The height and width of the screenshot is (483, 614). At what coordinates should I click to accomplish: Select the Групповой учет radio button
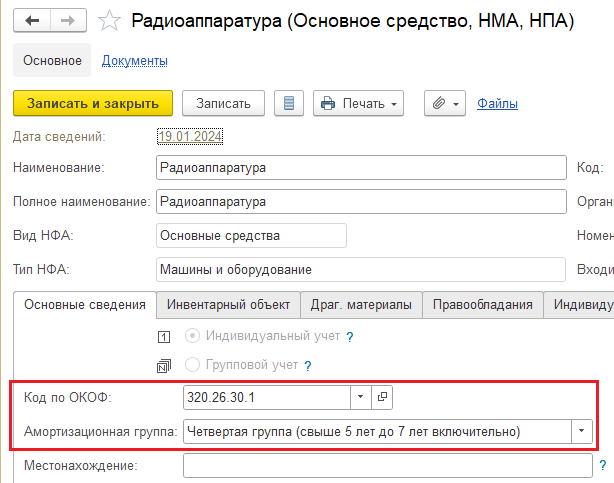coord(192,365)
